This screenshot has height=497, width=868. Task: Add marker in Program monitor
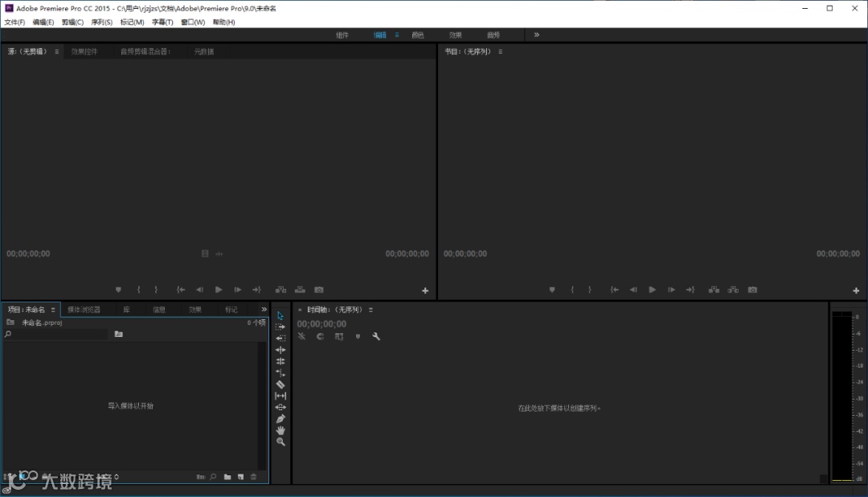(552, 290)
